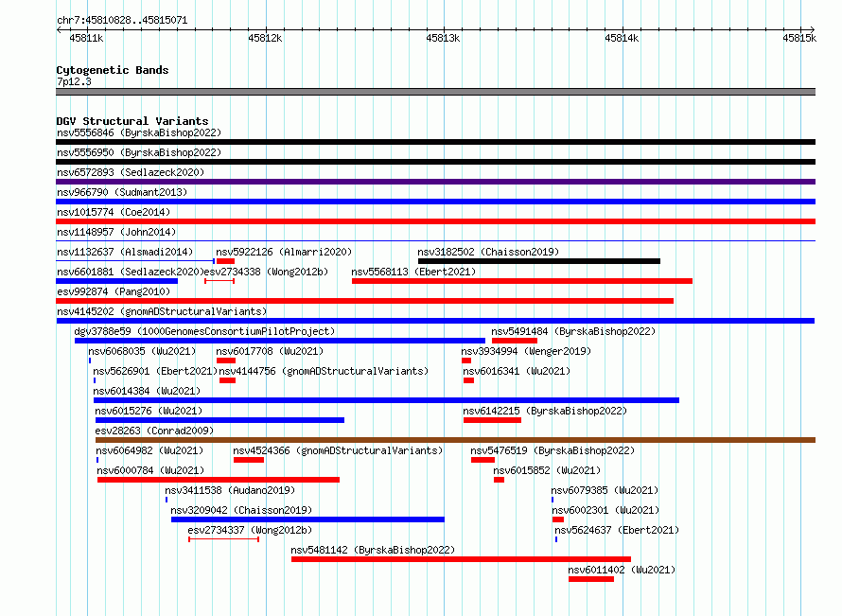This screenshot has height=616, width=842.
Task: Click nsv3411538 (Audano2019) label
Action: point(230,490)
